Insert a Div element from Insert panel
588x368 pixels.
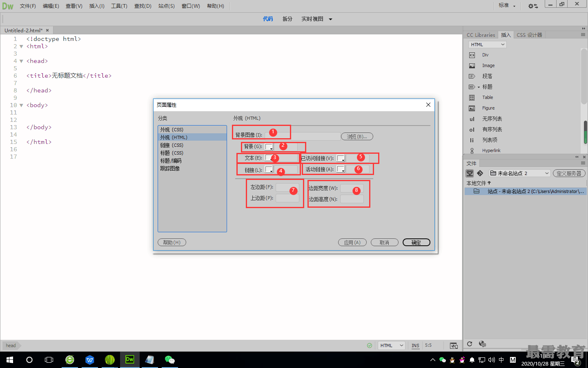(485, 55)
